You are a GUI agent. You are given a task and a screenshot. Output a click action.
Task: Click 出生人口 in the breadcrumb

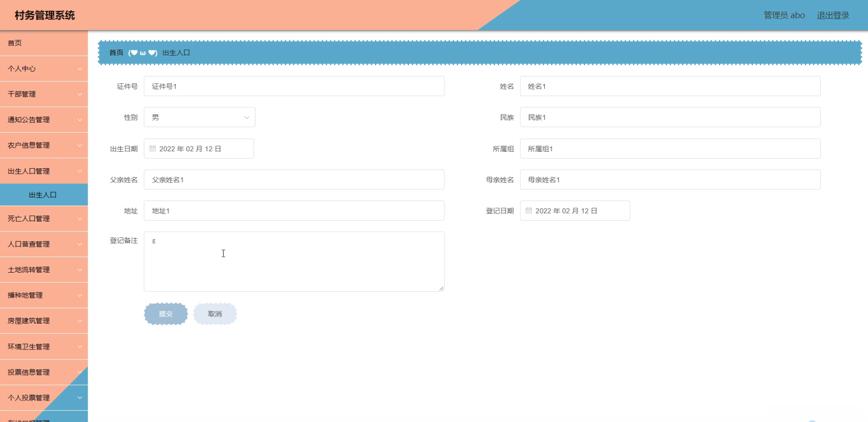click(176, 53)
